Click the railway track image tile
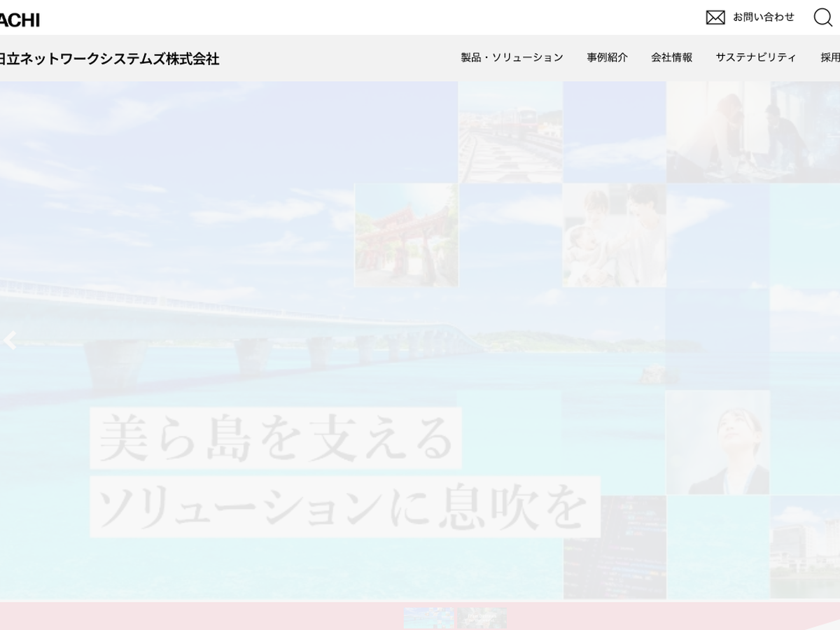The height and width of the screenshot is (630, 840). coord(510,132)
